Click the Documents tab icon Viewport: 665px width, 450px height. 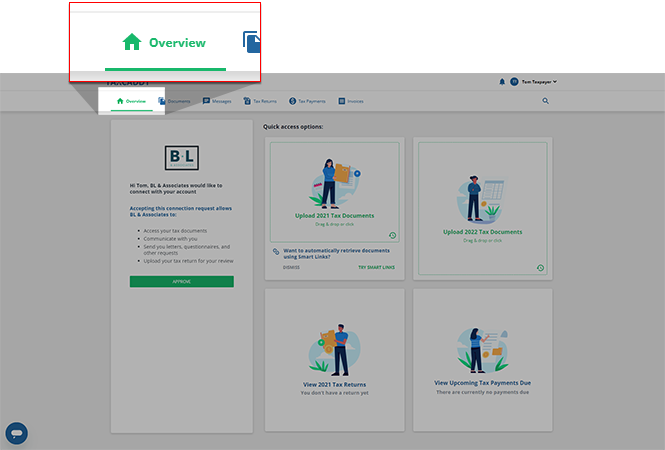point(162,101)
